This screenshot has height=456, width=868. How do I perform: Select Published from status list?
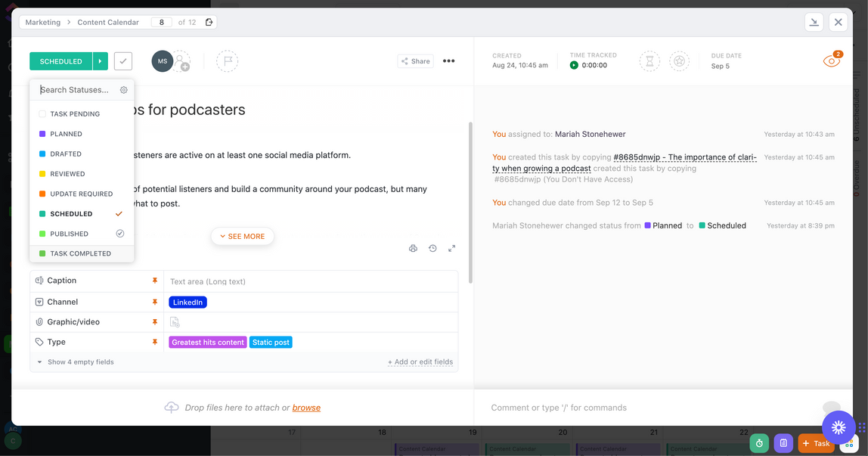pyautogui.click(x=69, y=234)
